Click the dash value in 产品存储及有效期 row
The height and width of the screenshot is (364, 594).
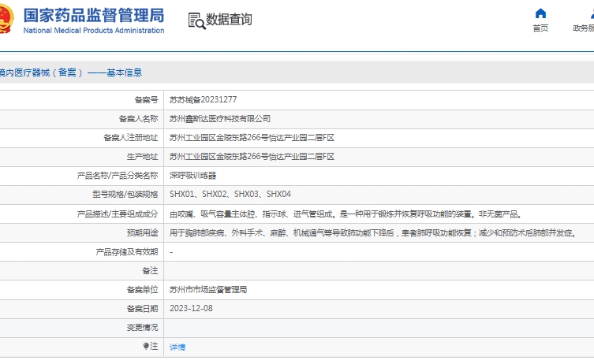(171, 252)
